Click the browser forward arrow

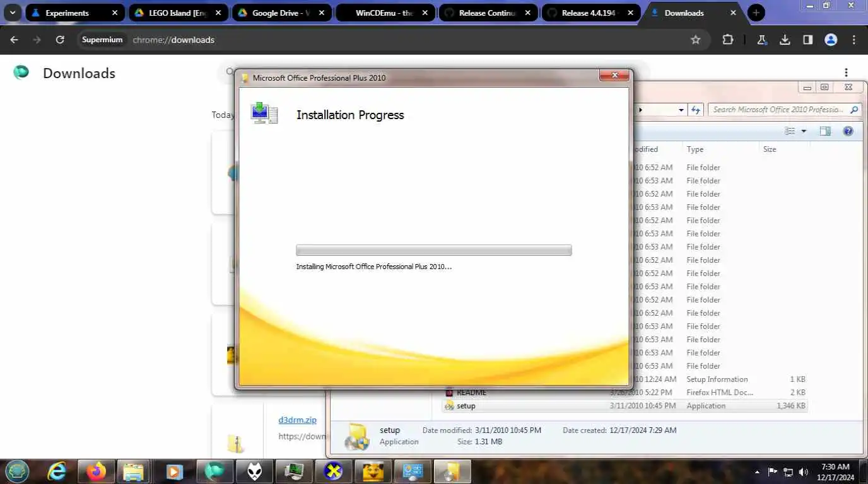tap(37, 40)
